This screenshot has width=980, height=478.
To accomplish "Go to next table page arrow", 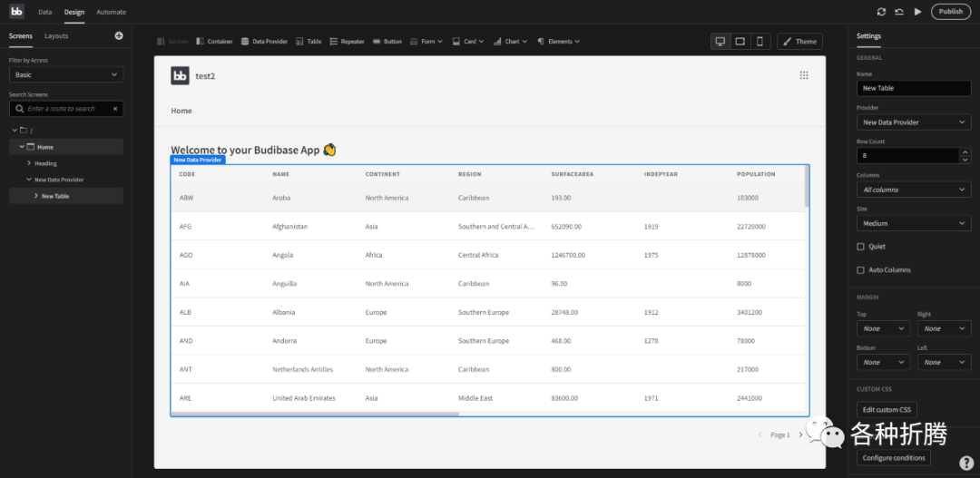I will 800,434.
